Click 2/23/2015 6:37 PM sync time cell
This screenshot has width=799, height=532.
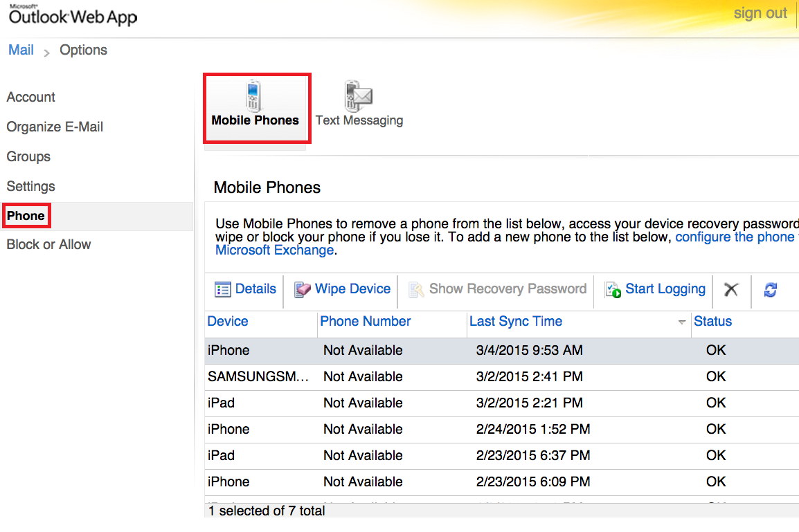tap(533, 456)
